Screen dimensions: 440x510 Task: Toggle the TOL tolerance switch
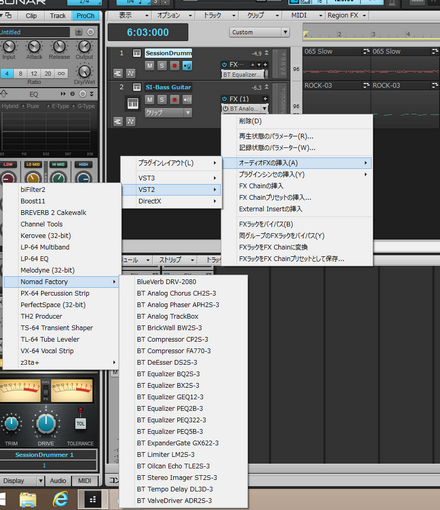80,423
